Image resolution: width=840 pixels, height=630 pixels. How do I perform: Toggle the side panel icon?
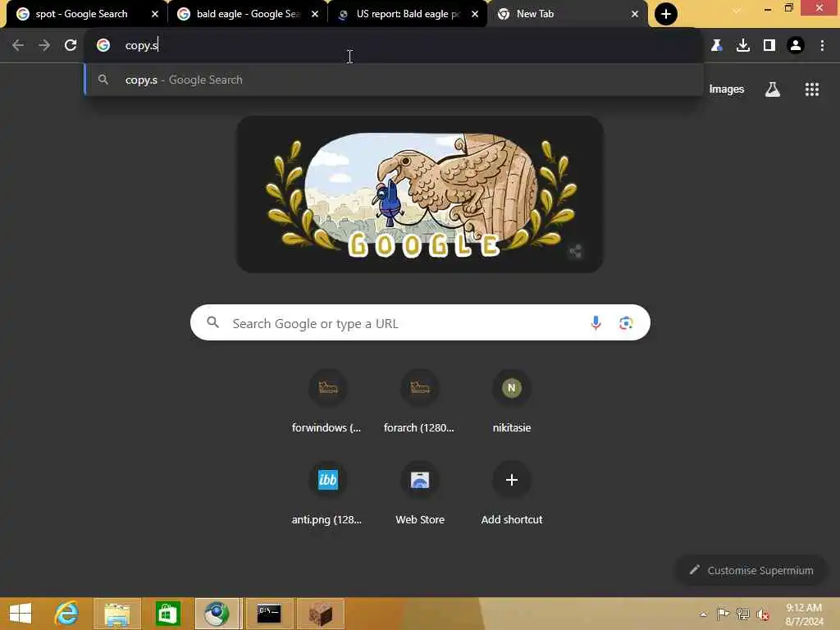(x=769, y=45)
